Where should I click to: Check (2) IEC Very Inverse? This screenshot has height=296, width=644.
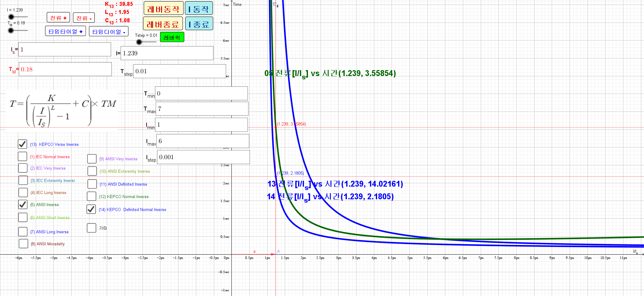tap(23, 168)
